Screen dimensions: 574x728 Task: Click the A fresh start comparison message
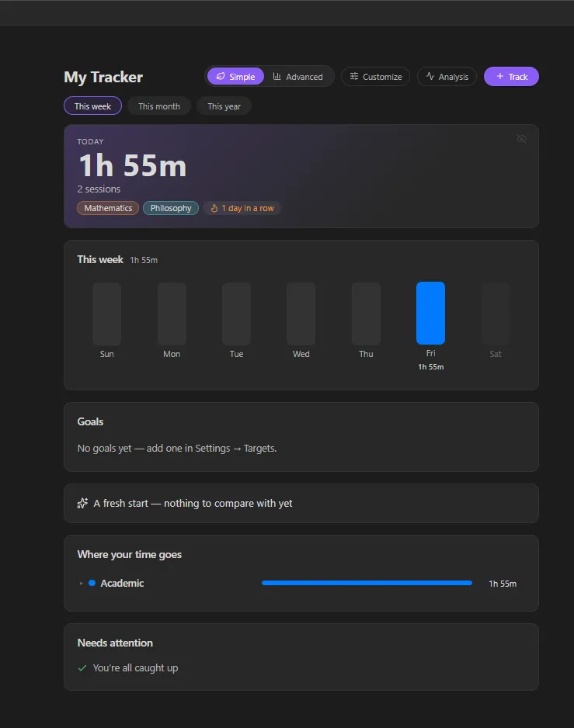(193, 503)
